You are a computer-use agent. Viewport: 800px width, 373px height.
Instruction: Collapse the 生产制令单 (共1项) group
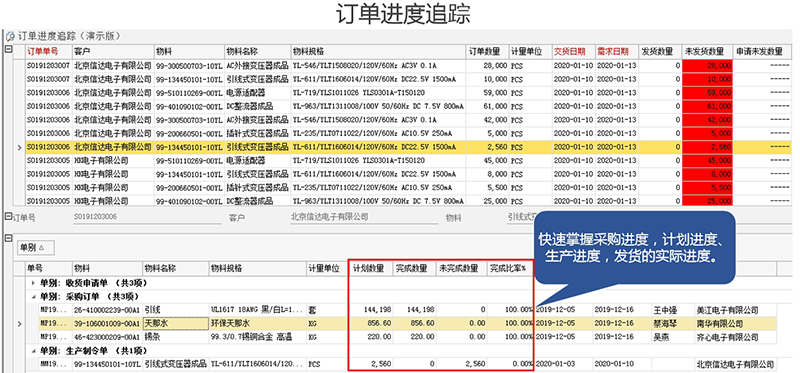click(x=34, y=351)
